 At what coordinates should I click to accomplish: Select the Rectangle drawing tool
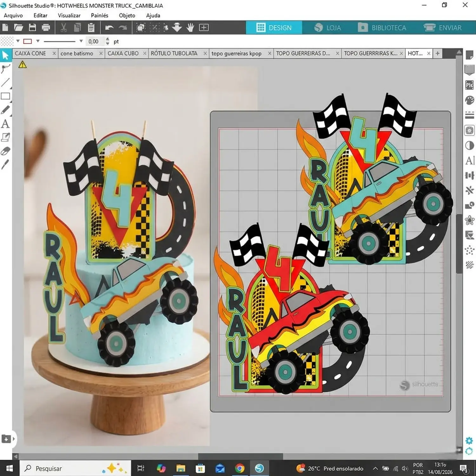click(x=5, y=96)
